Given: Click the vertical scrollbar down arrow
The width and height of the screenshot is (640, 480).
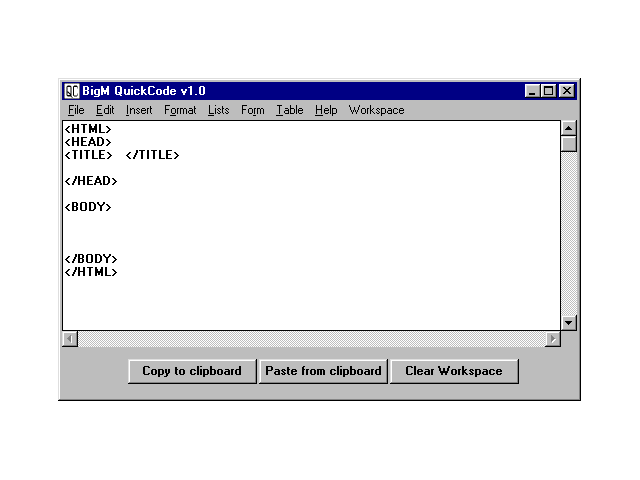Looking at the screenshot, I should point(568,323).
